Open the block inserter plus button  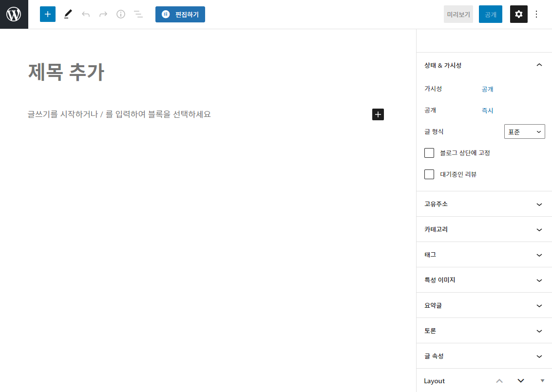tap(48, 14)
